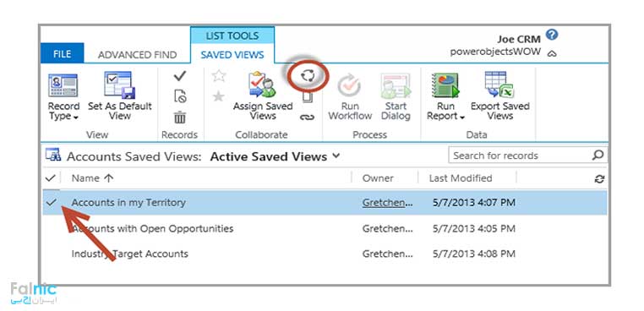Click the Delete trash can icon
Screen dimensions: 644x311
tap(180, 117)
